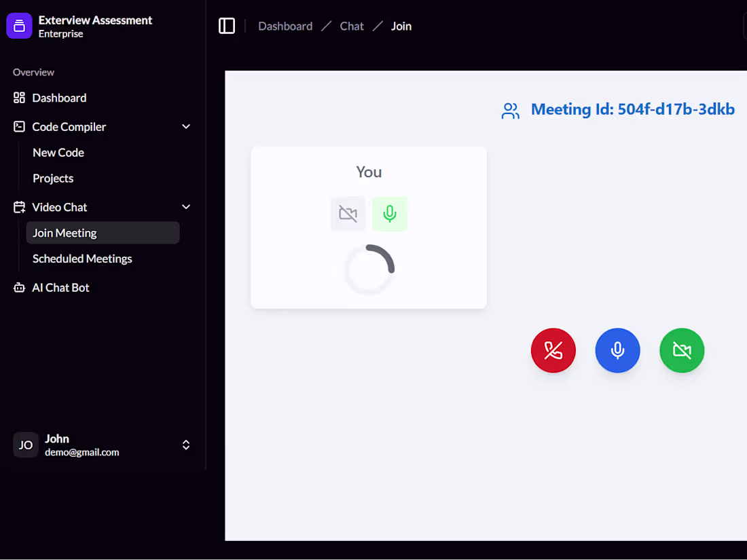Click the loading spinner in the preview card
Image resolution: width=747 pixels, height=560 pixels.
(369, 269)
